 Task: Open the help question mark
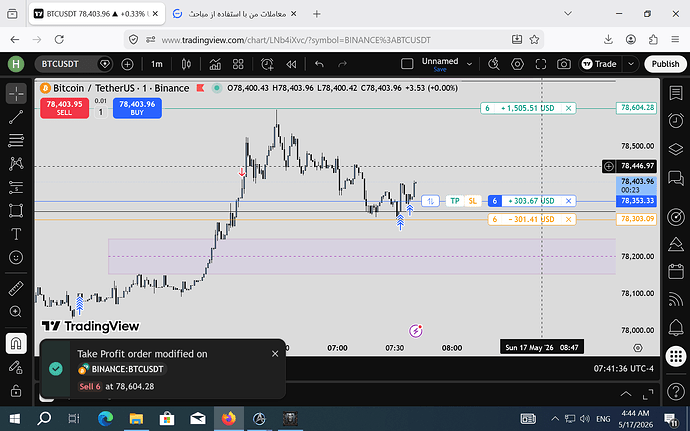point(676,391)
